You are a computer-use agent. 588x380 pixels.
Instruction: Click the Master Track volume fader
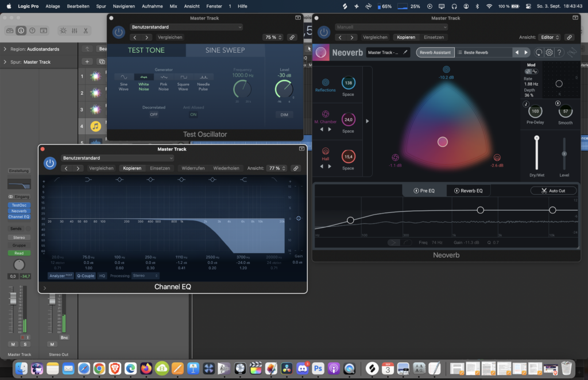[13, 298]
